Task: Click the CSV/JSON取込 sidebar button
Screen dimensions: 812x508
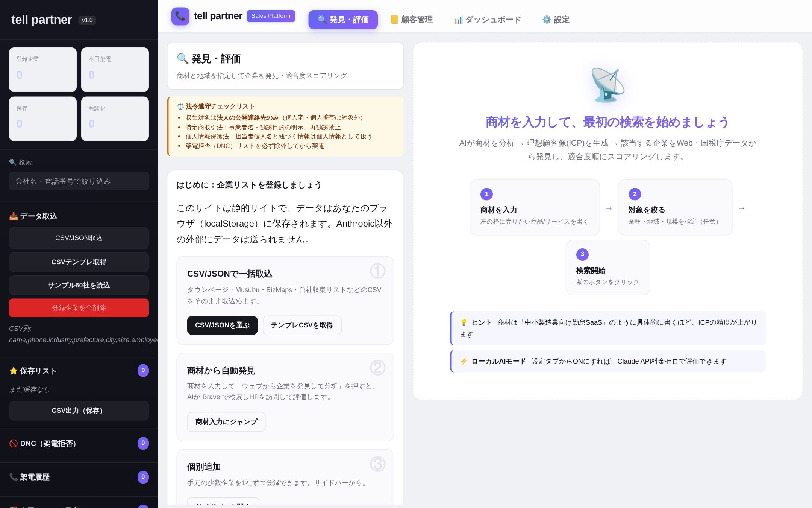Action: tap(79, 238)
